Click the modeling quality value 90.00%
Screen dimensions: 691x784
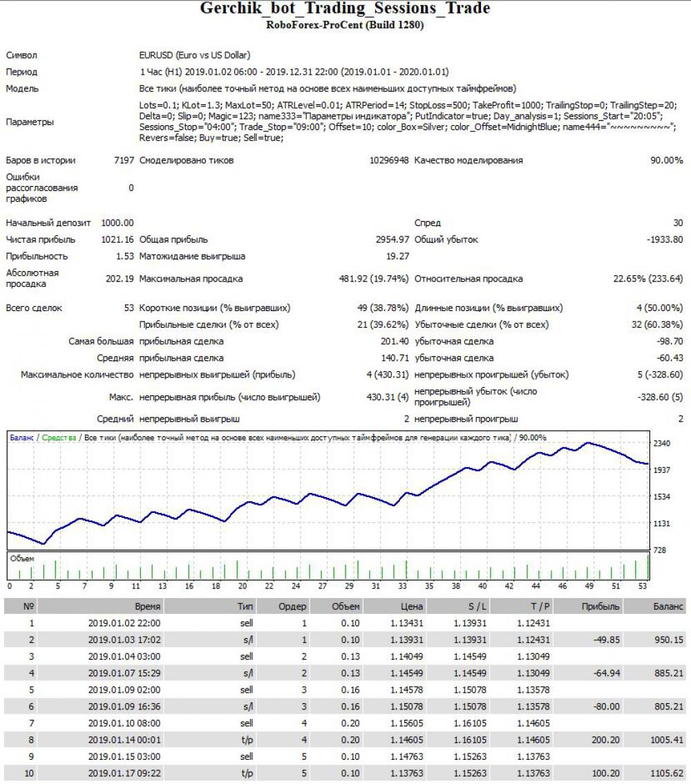point(667,160)
